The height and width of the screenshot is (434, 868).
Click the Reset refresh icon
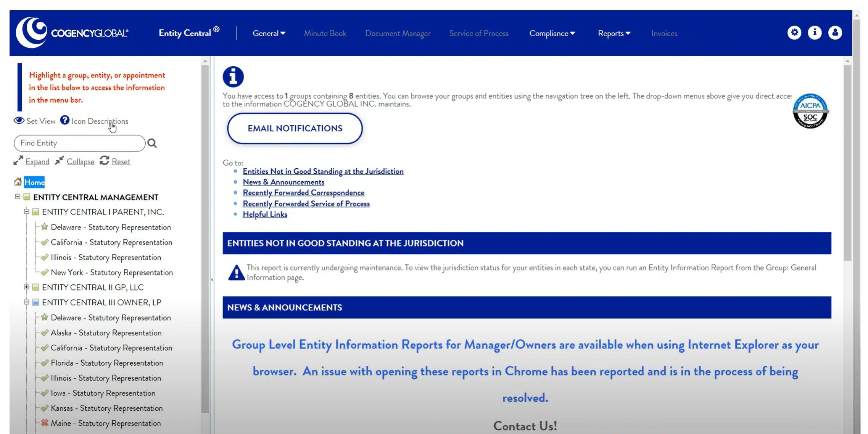click(104, 161)
